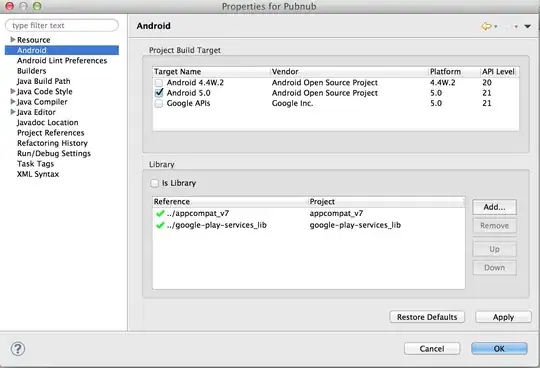The width and height of the screenshot is (540, 368).
Task: Click the Apply button
Action: click(x=503, y=317)
